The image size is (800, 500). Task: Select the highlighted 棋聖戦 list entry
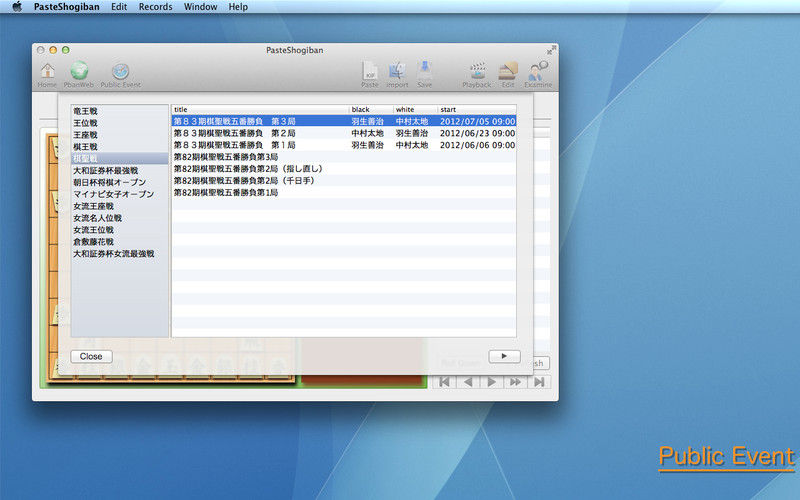click(119, 159)
